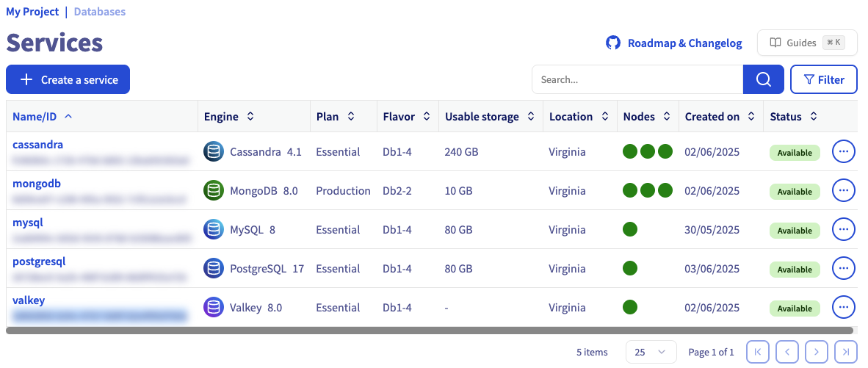Click the magnifying glass search button
The height and width of the screenshot is (368, 868).
(x=763, y=79)
